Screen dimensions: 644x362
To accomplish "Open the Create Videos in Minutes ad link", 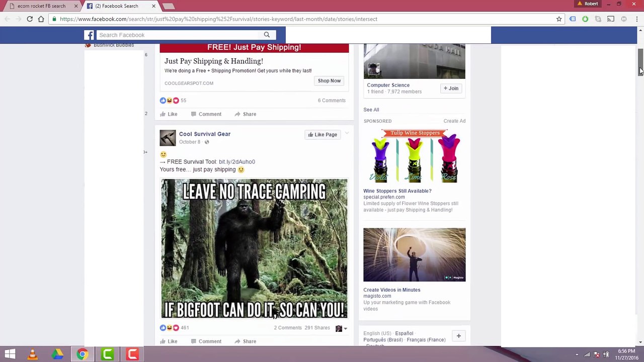I will point(392,290).
